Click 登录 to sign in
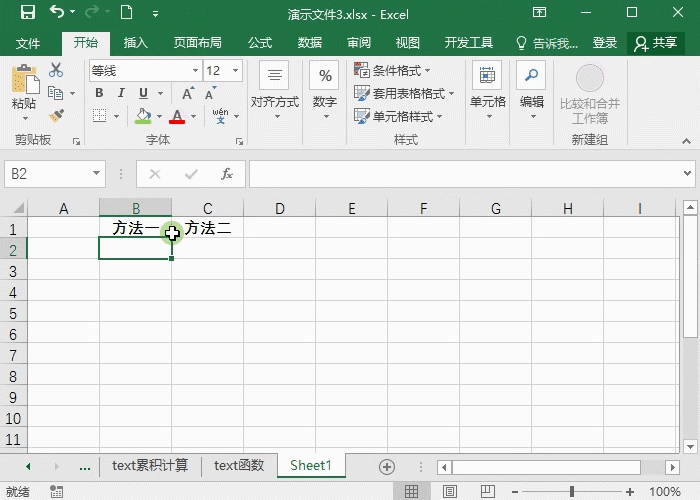The image size is (700, 500). click(x=605, y=43)
